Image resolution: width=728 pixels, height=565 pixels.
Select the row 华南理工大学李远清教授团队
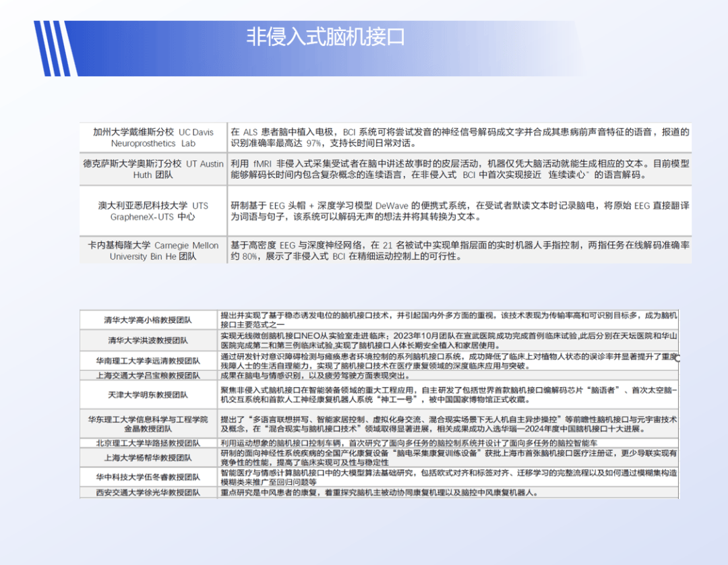pos(380,361)
